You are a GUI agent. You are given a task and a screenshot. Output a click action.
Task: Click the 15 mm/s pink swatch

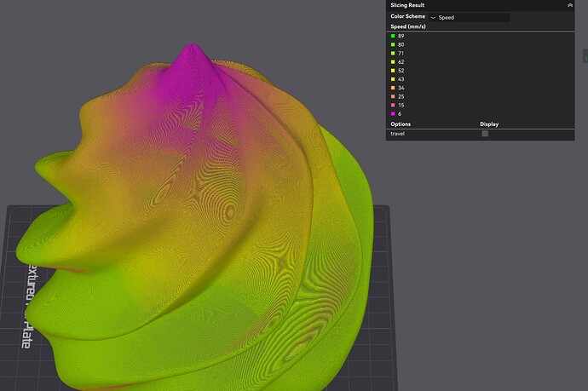pyautogui.click(x=393, y=105)
